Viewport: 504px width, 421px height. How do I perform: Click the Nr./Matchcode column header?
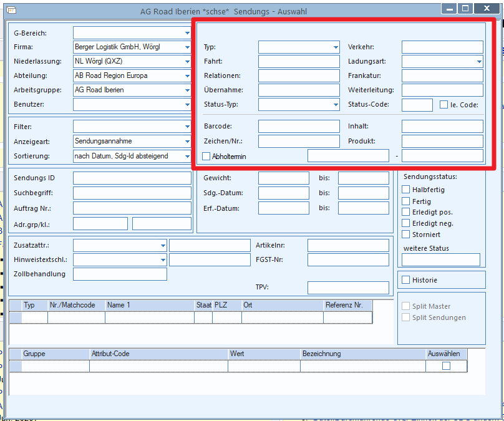(77, 306)
